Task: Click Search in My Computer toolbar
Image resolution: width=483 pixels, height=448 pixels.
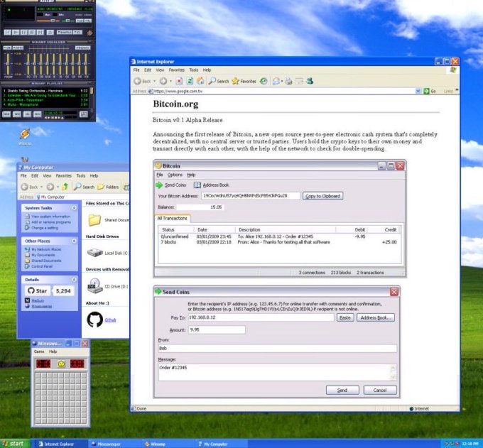Action: 84,187
